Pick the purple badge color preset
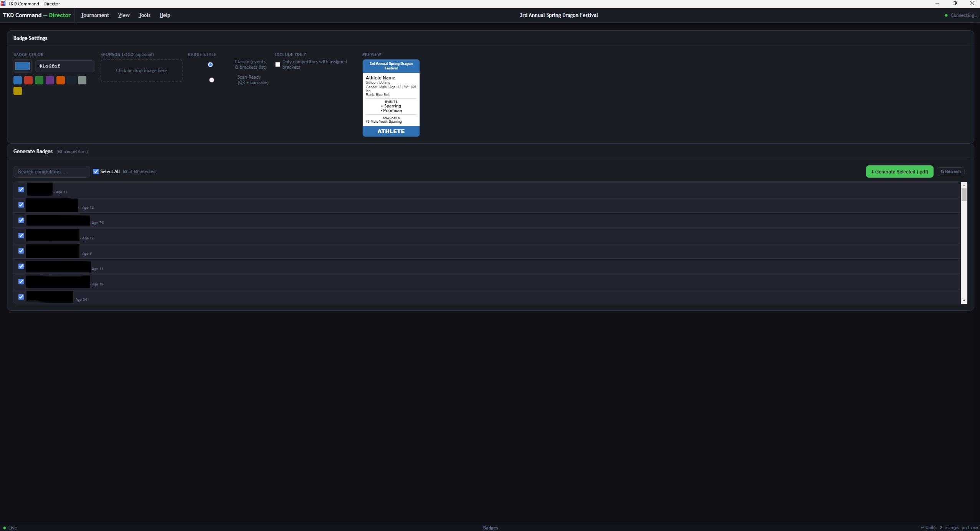 point(50,80)
